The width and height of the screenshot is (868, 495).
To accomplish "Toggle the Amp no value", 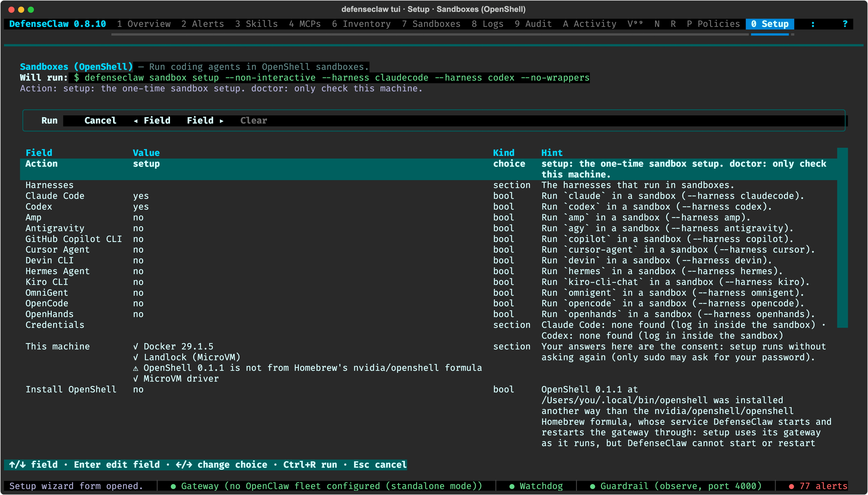I will [138, 217].
